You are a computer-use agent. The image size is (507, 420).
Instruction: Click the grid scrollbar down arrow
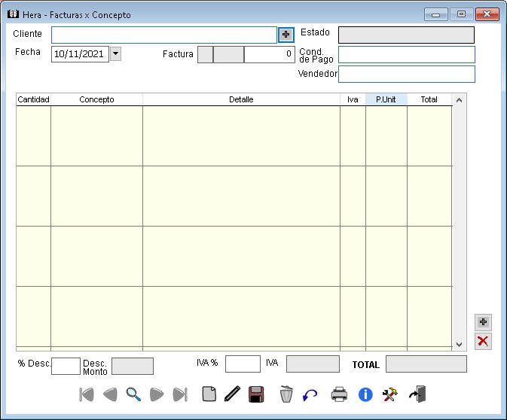click(460, 344)
